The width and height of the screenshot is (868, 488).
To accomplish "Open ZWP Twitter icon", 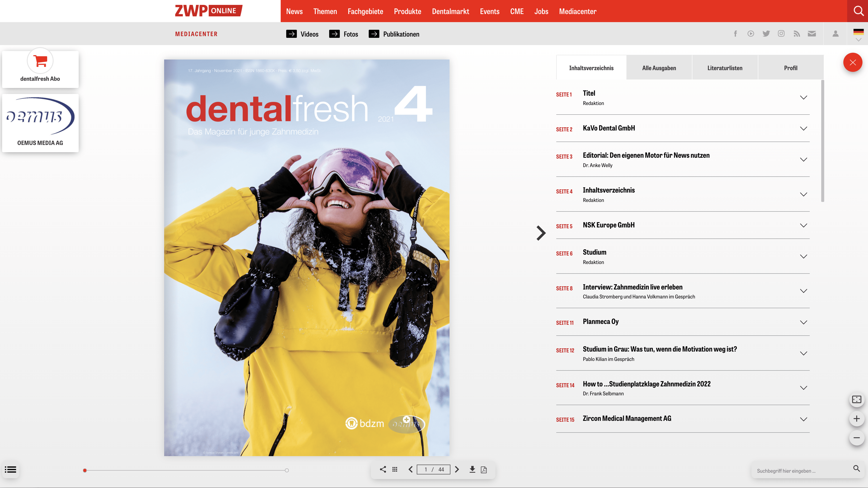I will (766, 34).
